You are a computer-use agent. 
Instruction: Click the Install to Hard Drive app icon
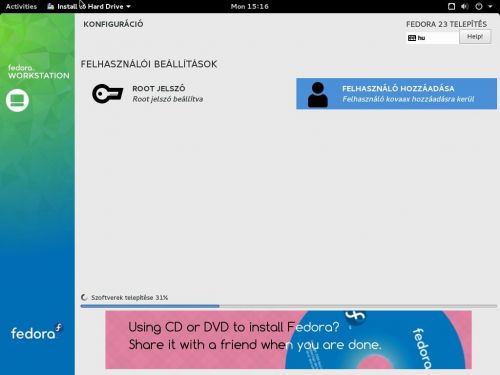pyautogui.click(x=51, y=6)
